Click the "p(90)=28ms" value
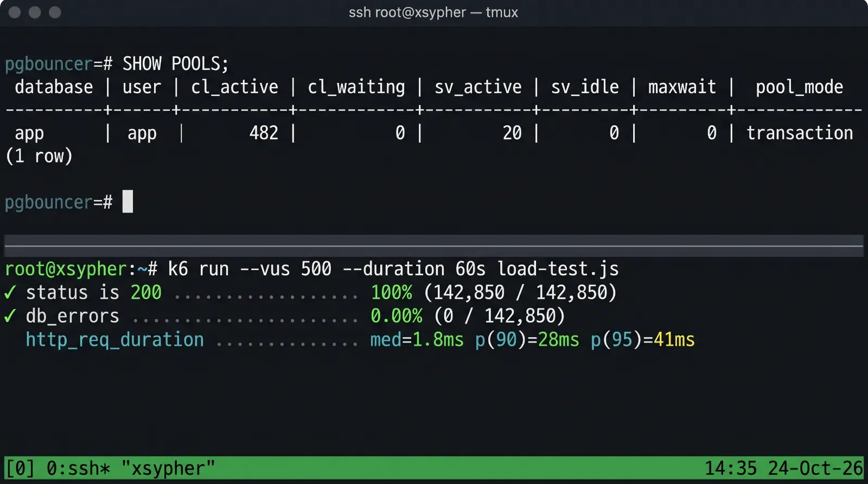868x484 pixels. [x=527, y=340]
